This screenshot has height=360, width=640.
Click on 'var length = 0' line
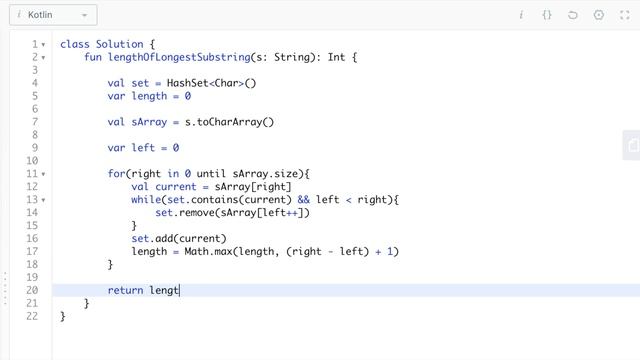point(149,96)
